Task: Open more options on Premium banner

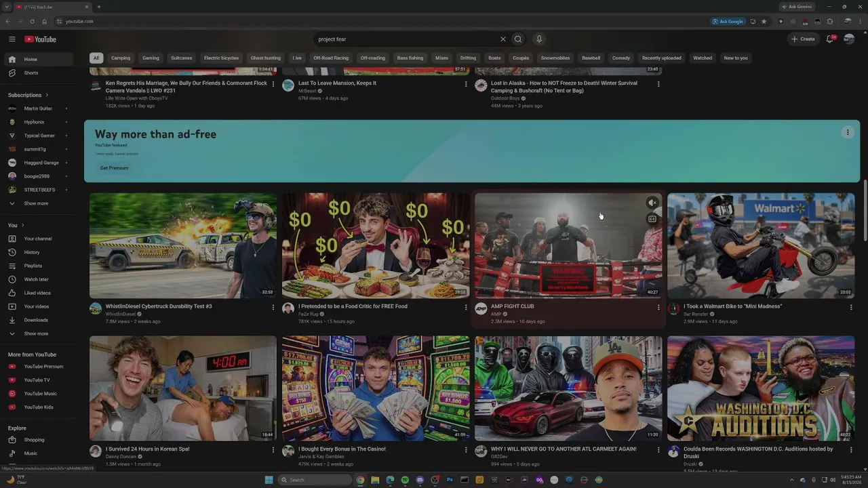Action: click(847, 132)
